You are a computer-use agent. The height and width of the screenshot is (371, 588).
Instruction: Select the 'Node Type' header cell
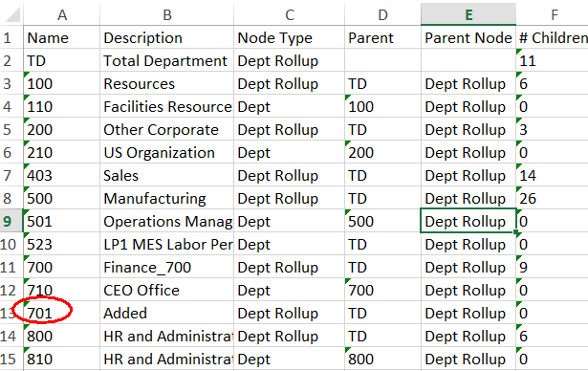(289, 38)
